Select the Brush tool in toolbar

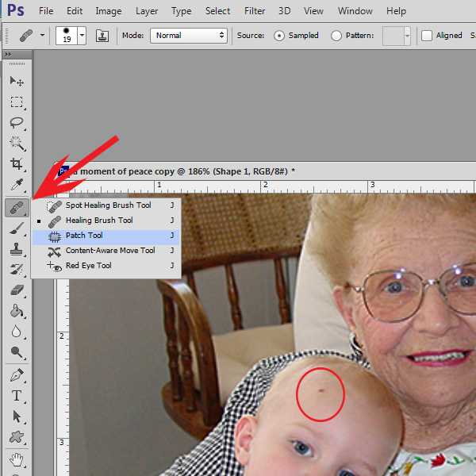[x=17, y=228]
